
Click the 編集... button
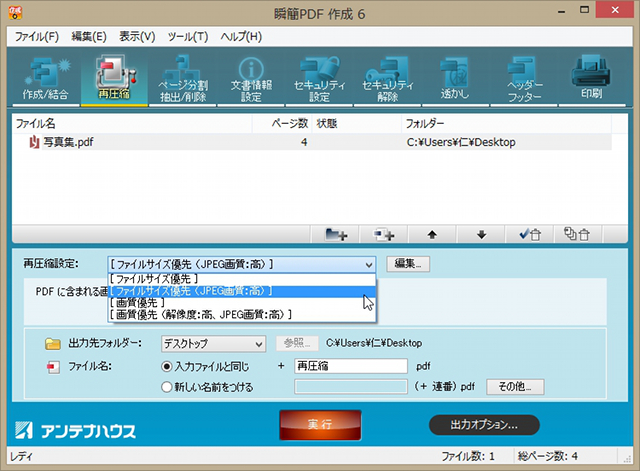(408, 264)
